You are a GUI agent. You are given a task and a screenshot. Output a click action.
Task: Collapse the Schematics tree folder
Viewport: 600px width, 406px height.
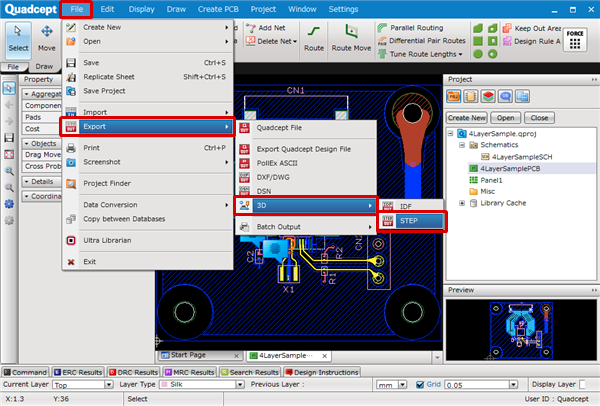[x=463, y=145]
